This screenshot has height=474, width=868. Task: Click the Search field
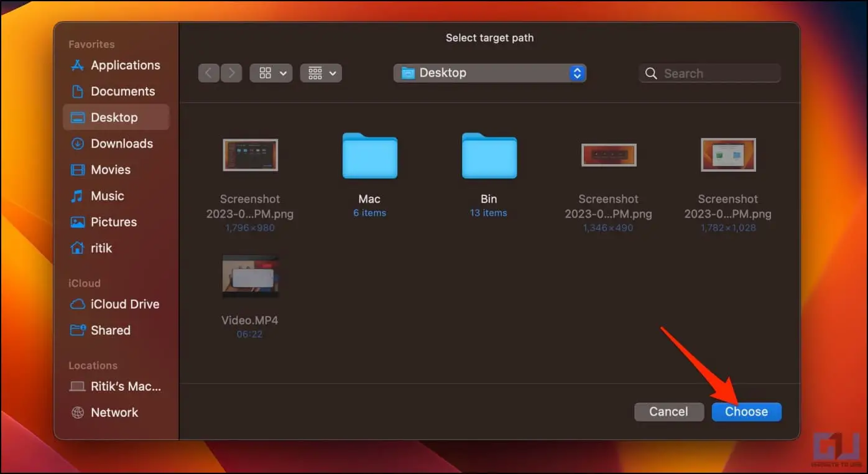tap(709, 73)
